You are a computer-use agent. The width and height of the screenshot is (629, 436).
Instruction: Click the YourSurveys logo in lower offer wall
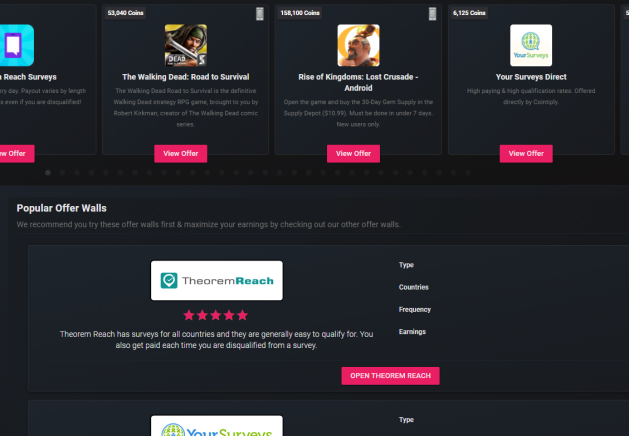pyautogui.click(x=217, y=426)
